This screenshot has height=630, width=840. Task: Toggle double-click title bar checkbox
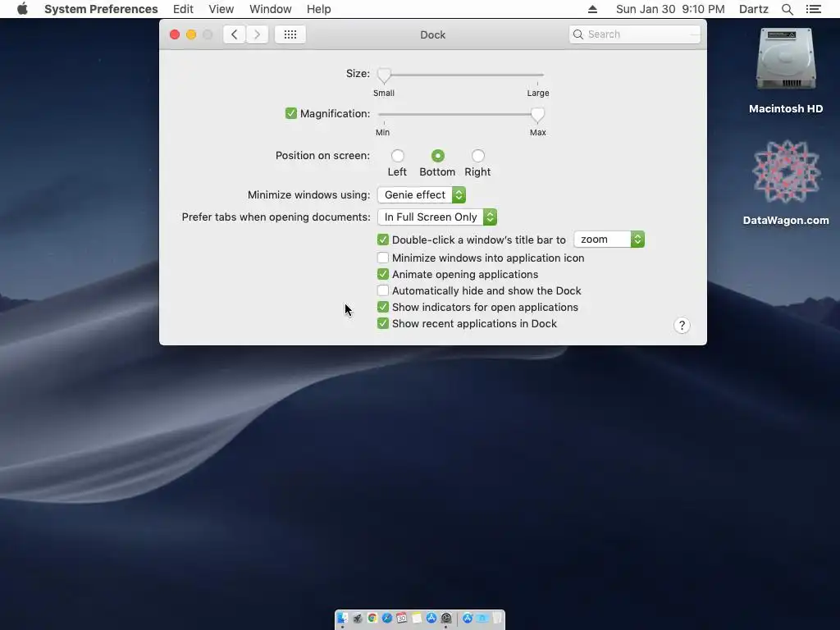point(382,240)
